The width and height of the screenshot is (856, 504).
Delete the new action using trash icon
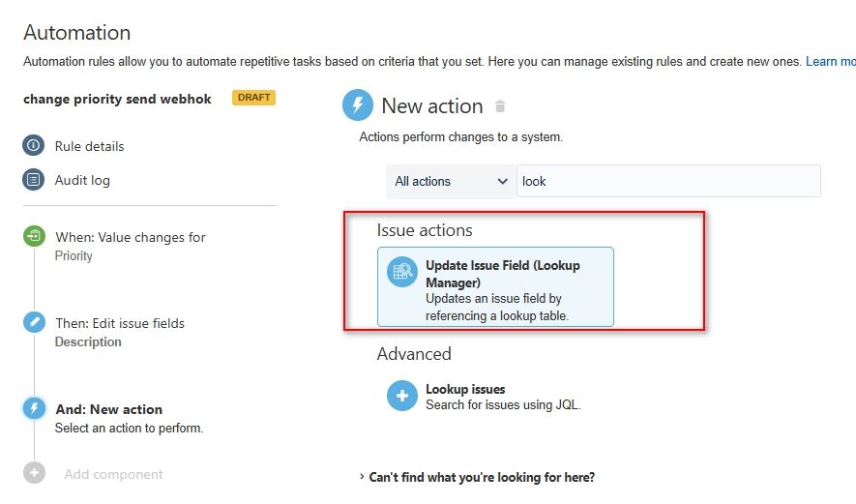pyautogui.click(x=499, y=106)
